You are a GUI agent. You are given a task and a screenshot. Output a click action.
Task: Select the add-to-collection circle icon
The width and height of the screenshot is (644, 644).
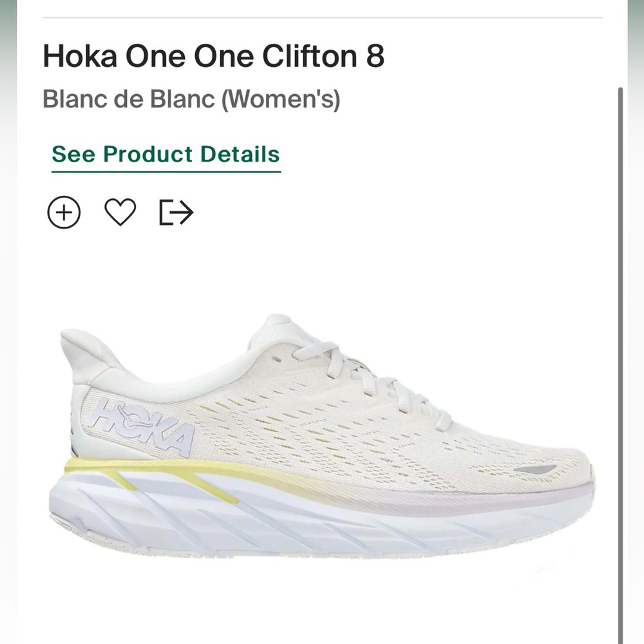[64, 211]
